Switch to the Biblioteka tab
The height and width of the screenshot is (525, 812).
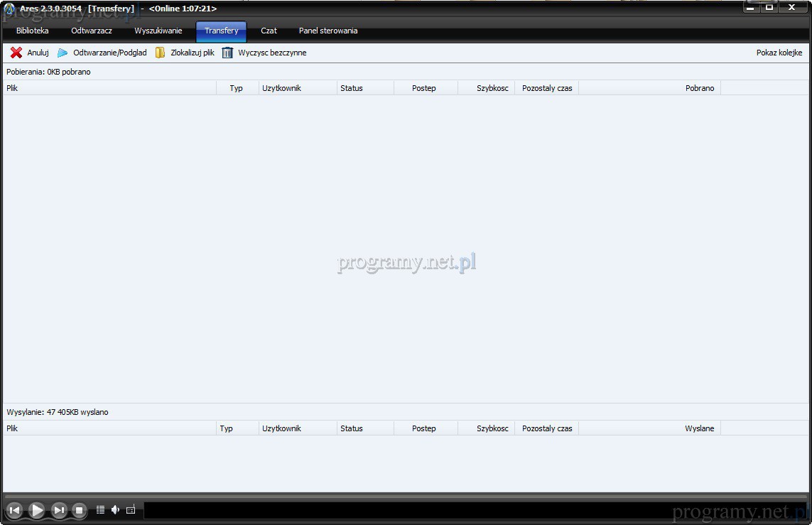[33, 31]
